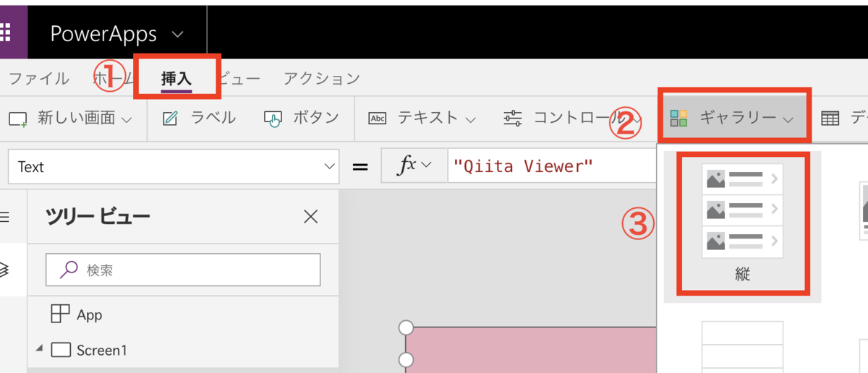This screenshot has height=373, width=868.
Task: Open the コントロール sliders icon menu
Action: click(513, 119)
